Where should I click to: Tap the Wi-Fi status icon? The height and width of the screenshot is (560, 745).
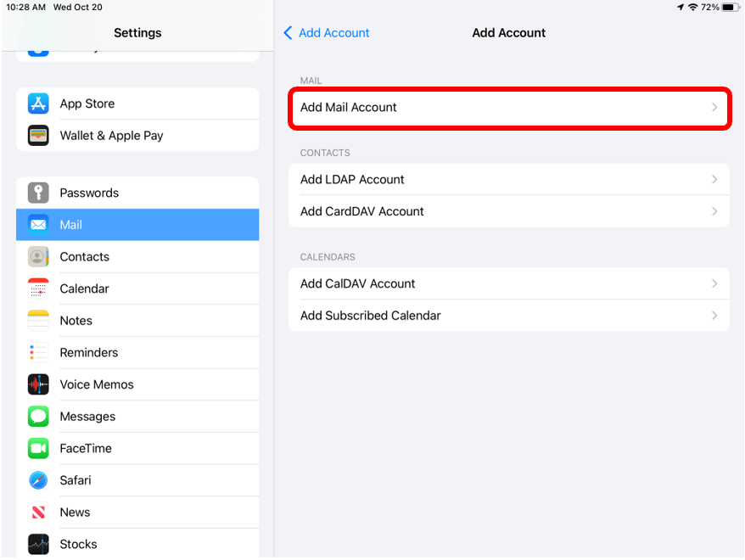[692, 7]
